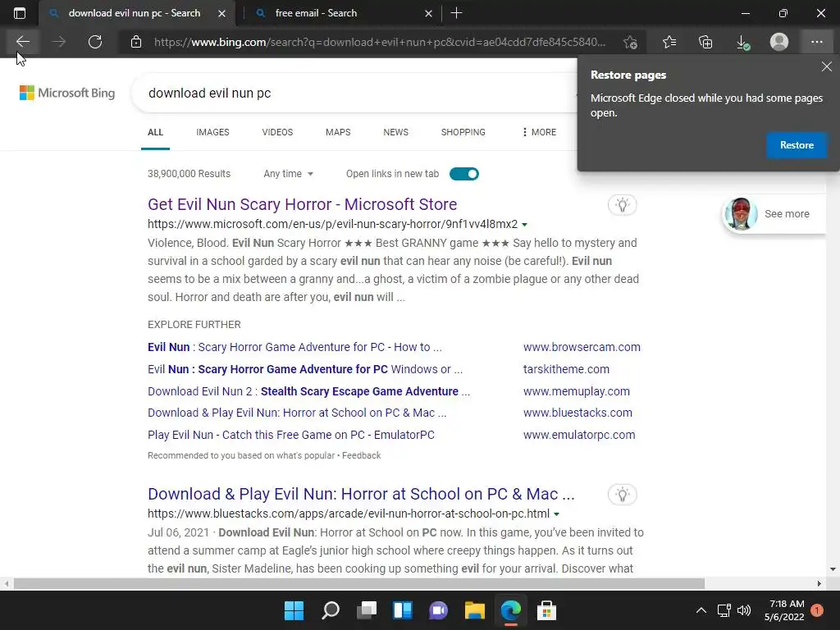840x630 pixels.
Task: Switch to IMAGES tab
Action: (x=212, y=132)
